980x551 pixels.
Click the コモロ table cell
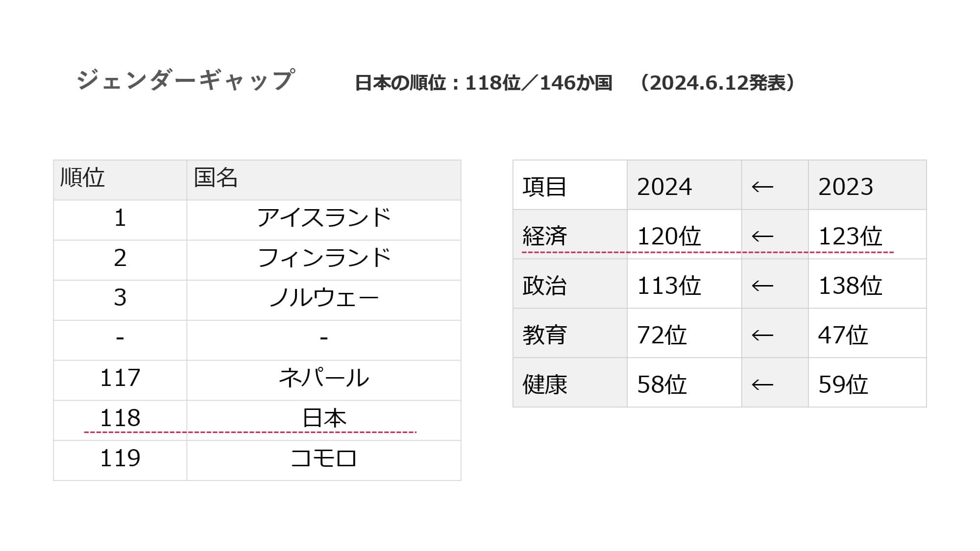pos(323,459)
